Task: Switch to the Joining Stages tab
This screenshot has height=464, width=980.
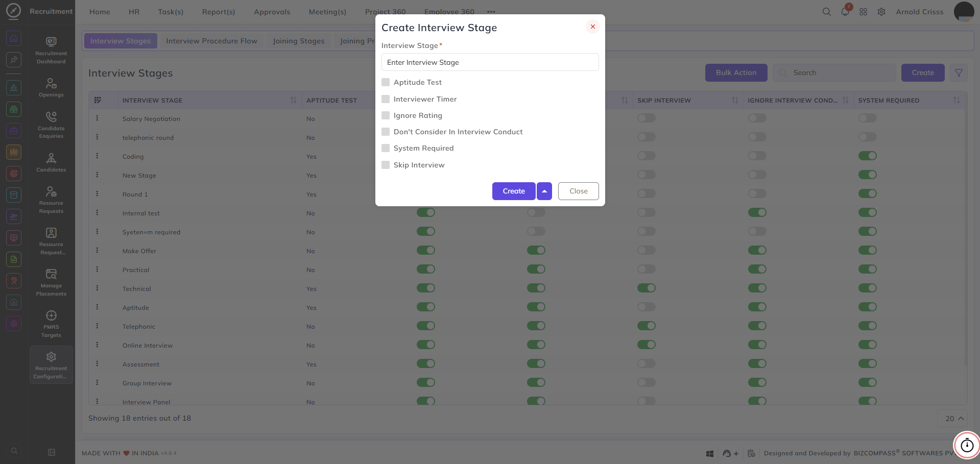Action: point(299,41)
